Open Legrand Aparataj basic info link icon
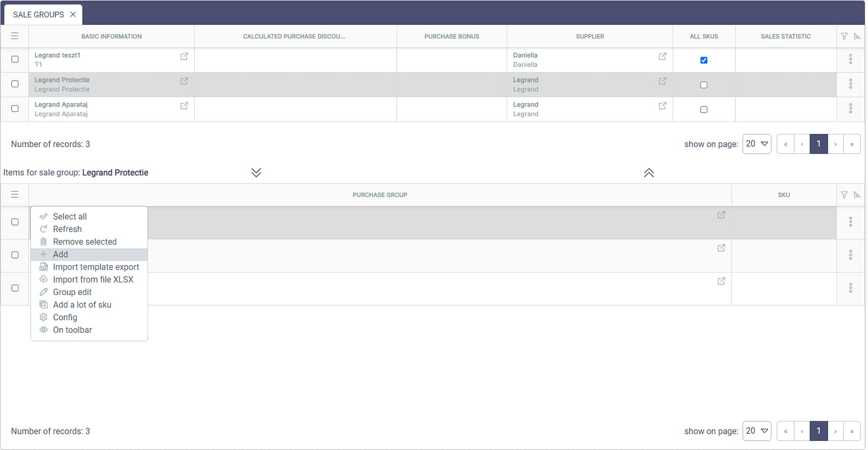Viewport: 868px width, 450px height. pos(184,106)
